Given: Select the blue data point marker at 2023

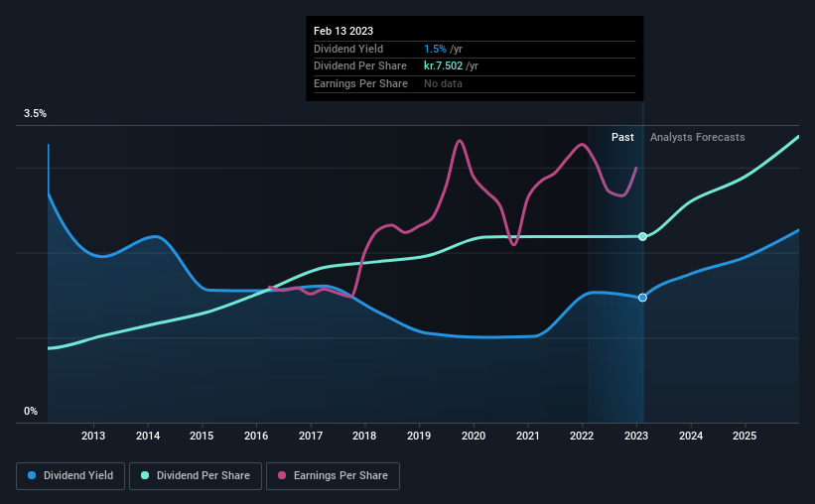Looking at the screenshot, I should click(x=643, y=298).
